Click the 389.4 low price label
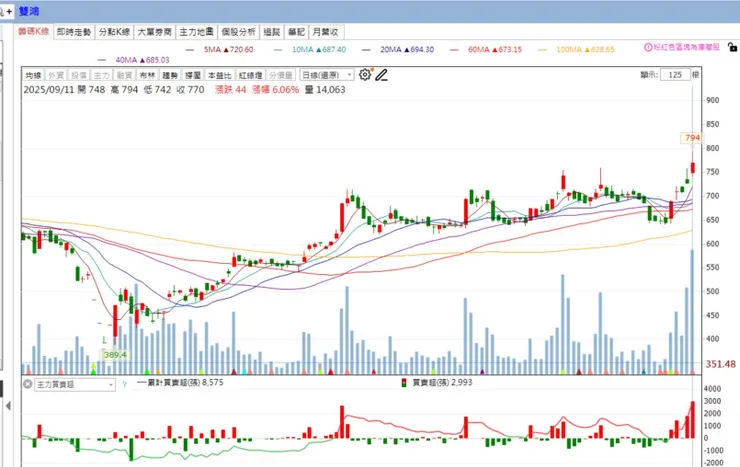 click(115, 355)
